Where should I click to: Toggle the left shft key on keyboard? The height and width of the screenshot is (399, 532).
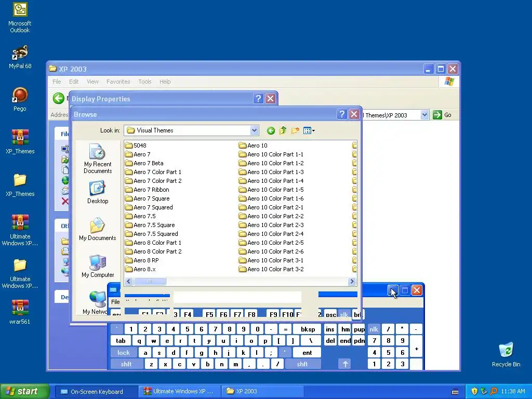[126, 364]
